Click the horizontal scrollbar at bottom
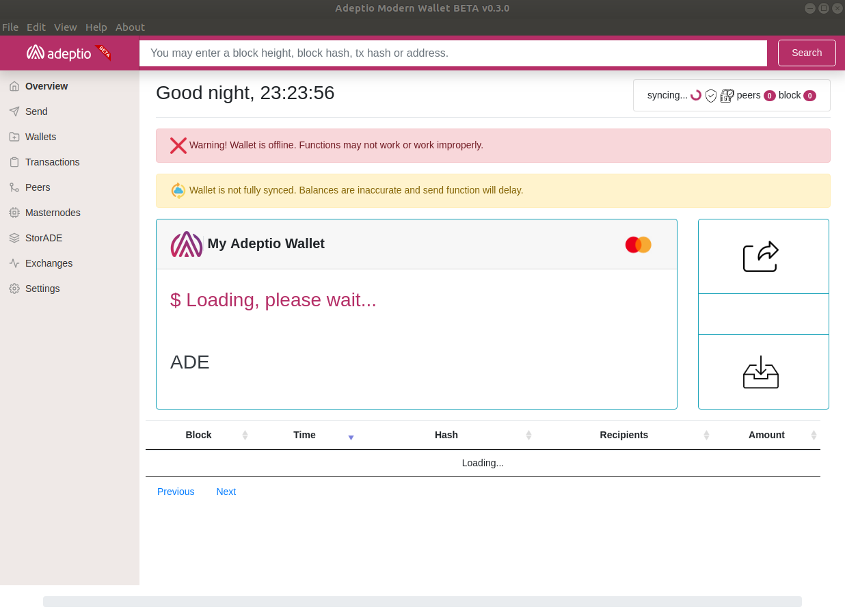This screenshot has height=616, width=845. coord(422,602)
